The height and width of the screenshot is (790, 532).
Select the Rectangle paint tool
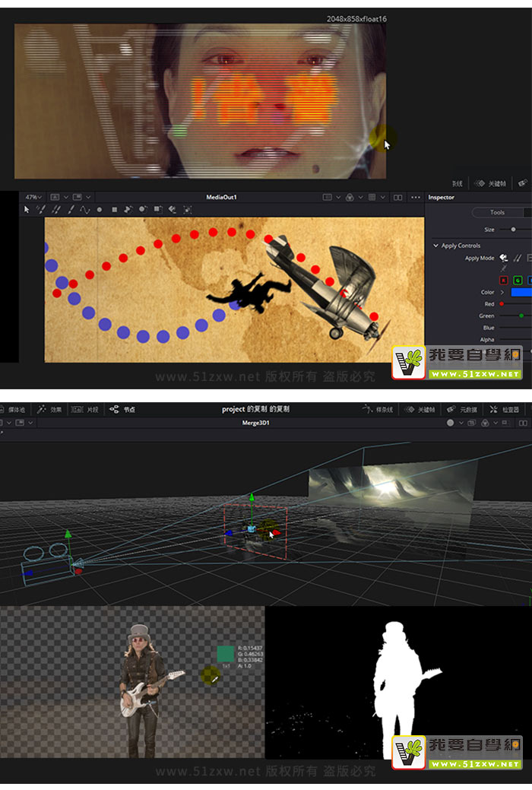click(114, 210)
